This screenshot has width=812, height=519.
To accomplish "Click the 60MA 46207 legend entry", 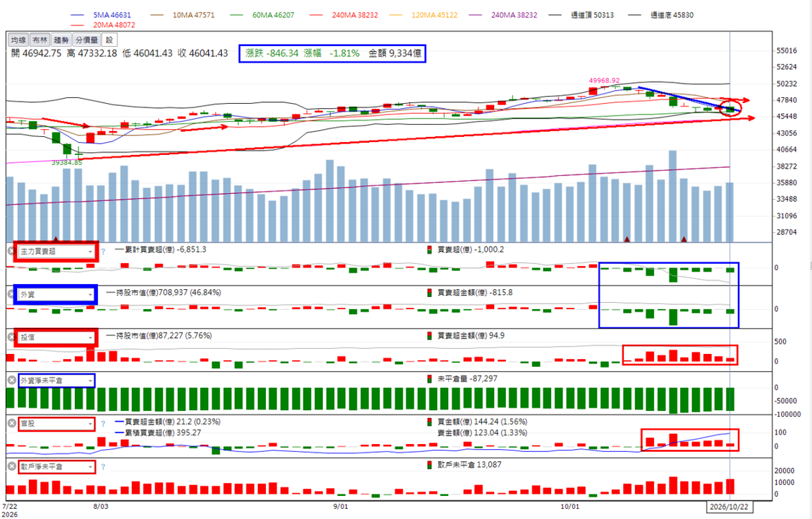I will point(274,15).
